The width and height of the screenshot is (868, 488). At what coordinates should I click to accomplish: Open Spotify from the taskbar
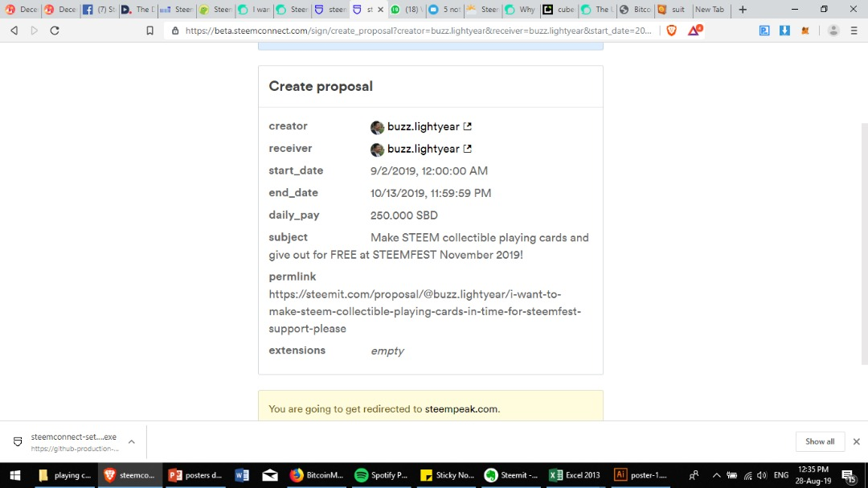tap(381, 474)
